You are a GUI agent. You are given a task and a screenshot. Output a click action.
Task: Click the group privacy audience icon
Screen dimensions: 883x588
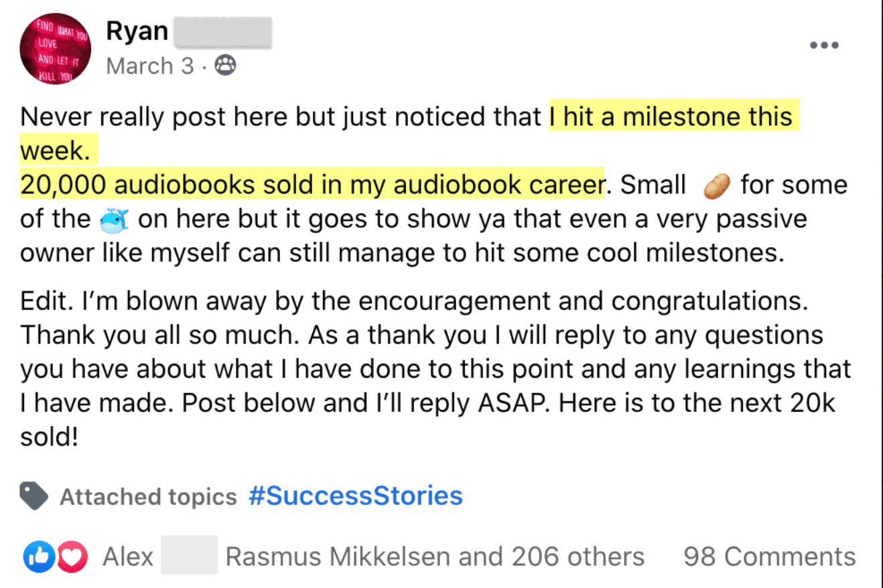click(225, 66)
